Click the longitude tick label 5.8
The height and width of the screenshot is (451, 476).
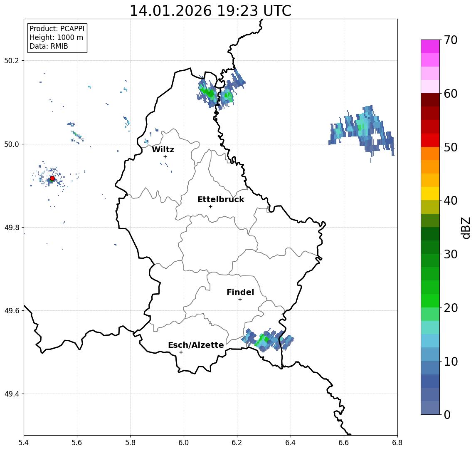(131, 443)
